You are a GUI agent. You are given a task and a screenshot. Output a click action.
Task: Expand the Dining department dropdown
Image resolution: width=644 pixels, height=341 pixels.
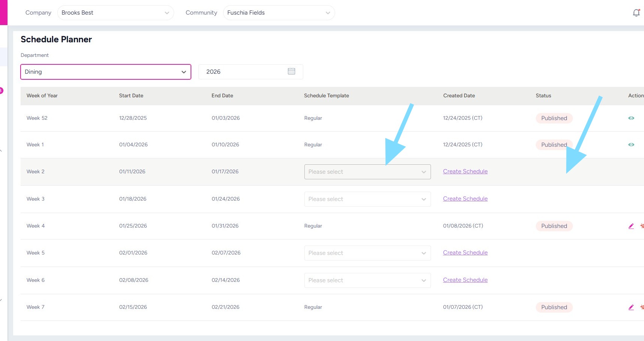tap(106, 72)
